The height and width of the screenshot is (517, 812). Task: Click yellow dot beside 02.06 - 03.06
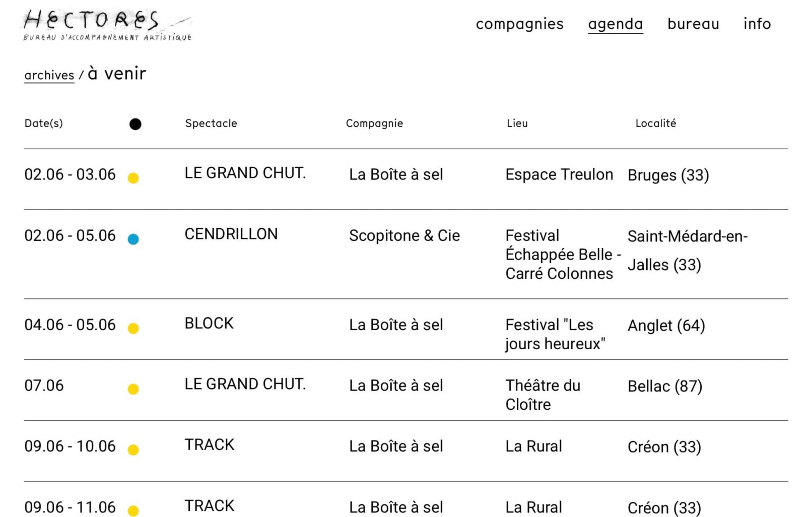pos(133,178)
